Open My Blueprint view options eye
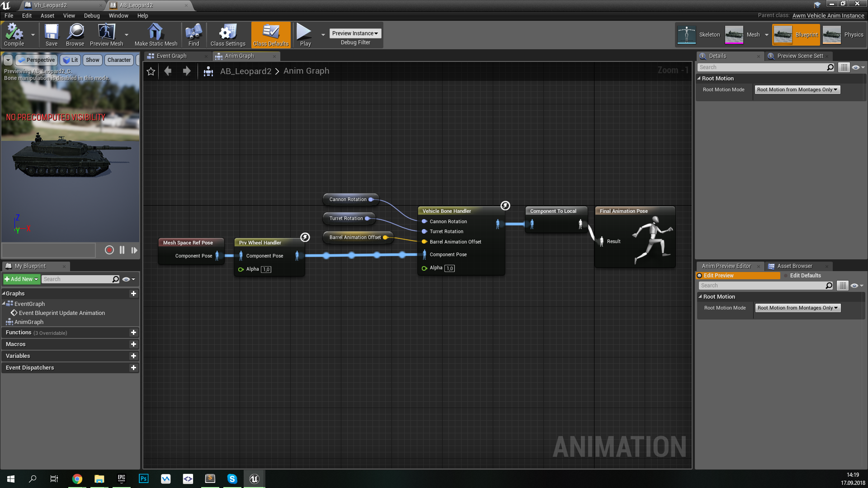This screenshot has width=868, height=488. (128, 279)
